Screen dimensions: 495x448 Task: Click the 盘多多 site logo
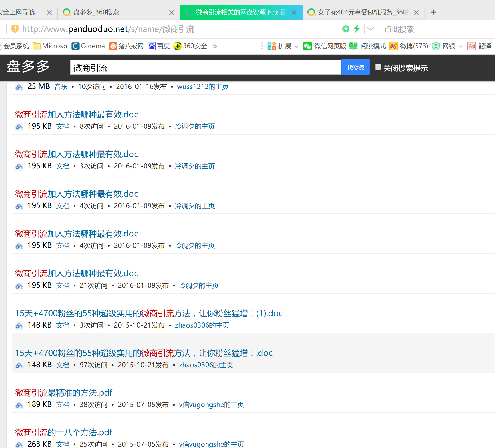(x=28, y=66)
